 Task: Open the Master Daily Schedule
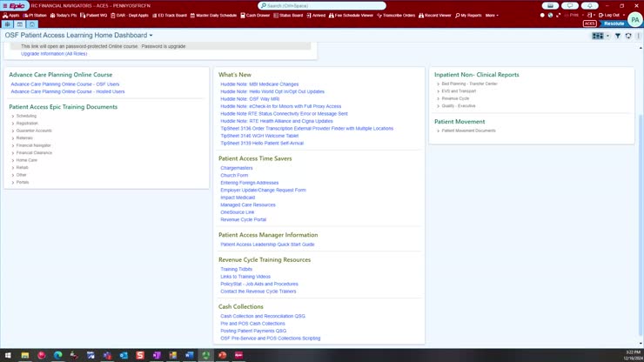[x=213, y=15]
